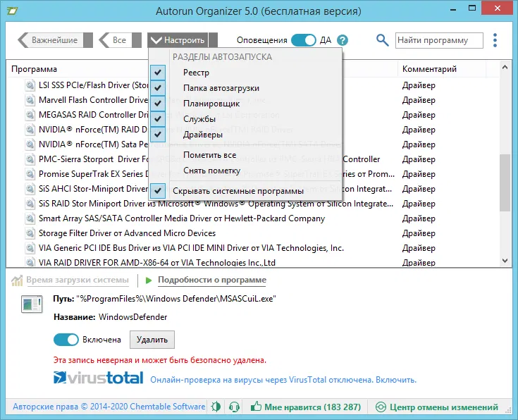Click the arrow segment beside Настроить
This screenshot has width=518, height=420.
pyautogui.click(x=214, y=40)
